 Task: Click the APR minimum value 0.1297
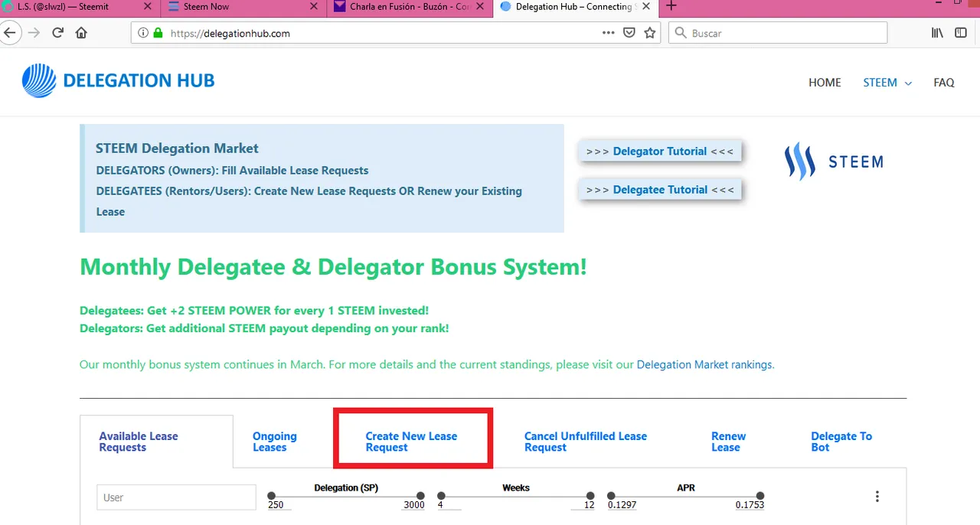[622, 505]
